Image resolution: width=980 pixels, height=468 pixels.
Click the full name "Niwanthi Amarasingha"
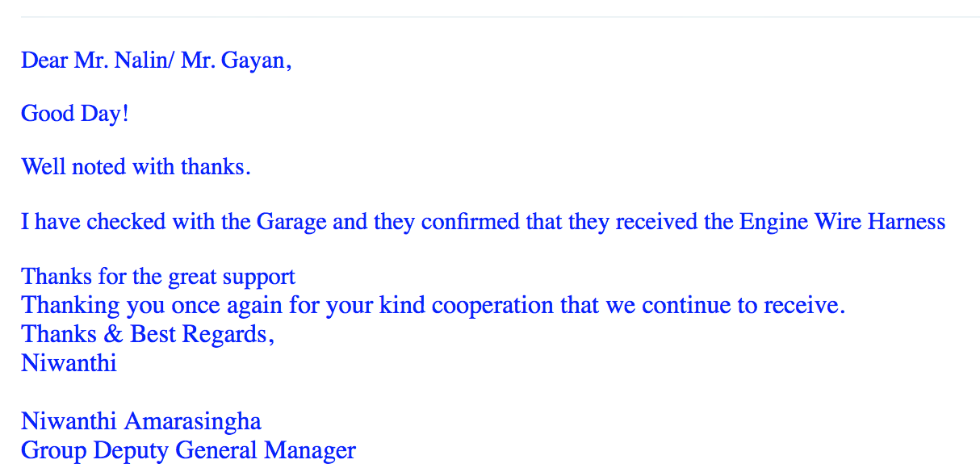click(x=141, y=421)
